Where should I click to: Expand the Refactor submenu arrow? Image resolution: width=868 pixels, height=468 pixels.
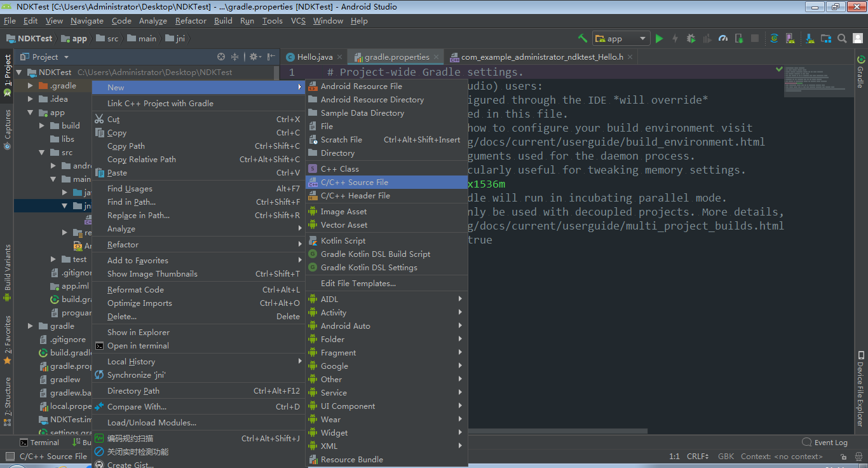(300, 244)
